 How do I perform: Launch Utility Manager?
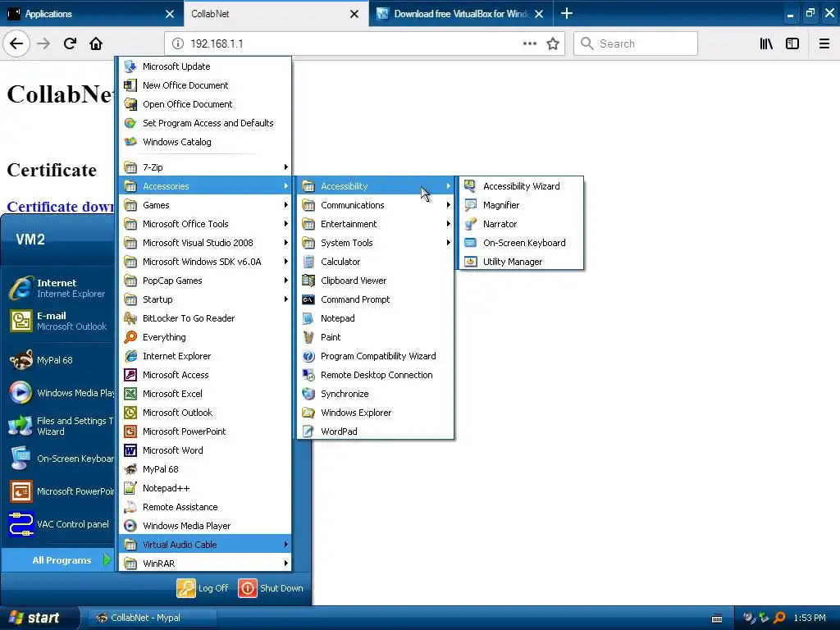[x=520, y=262]
